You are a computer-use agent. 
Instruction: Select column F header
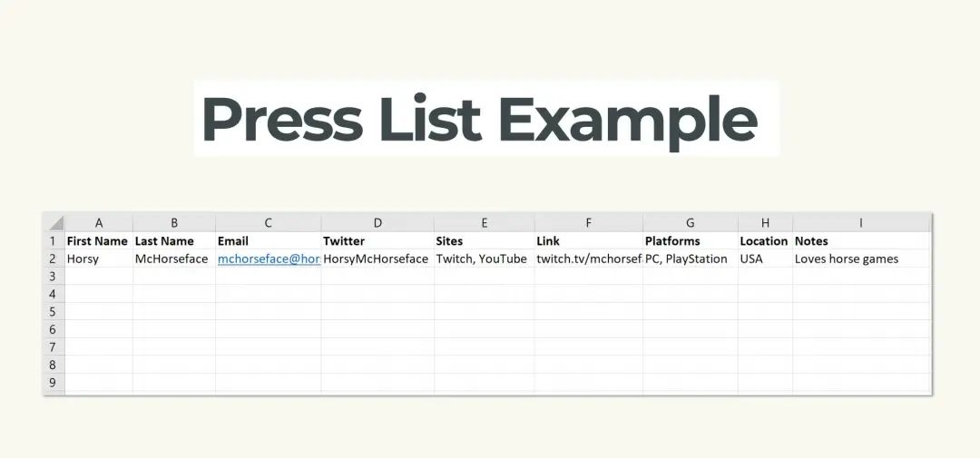tap(588, 222)
